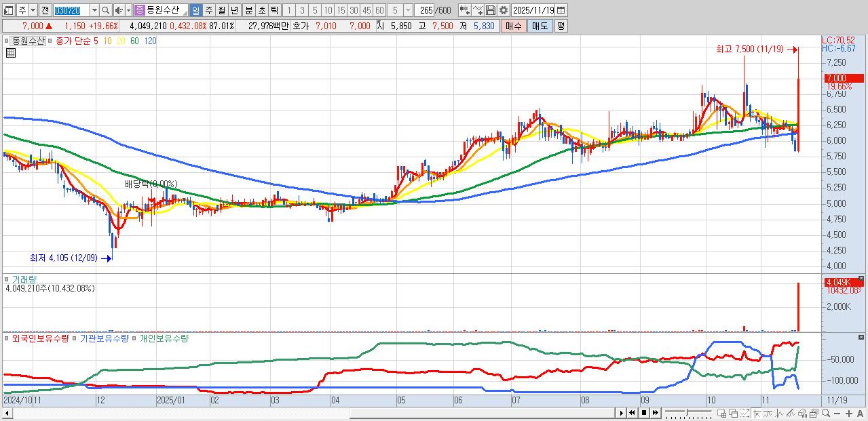The image size is (868, 421).
Task: Click the 매도 sell button
Action: pyautogui.click(x=540, y=26)
